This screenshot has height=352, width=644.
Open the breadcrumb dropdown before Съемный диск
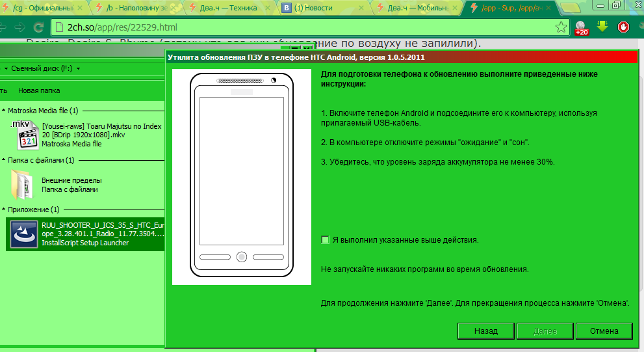pyautogui.click(x=6, y=69)
